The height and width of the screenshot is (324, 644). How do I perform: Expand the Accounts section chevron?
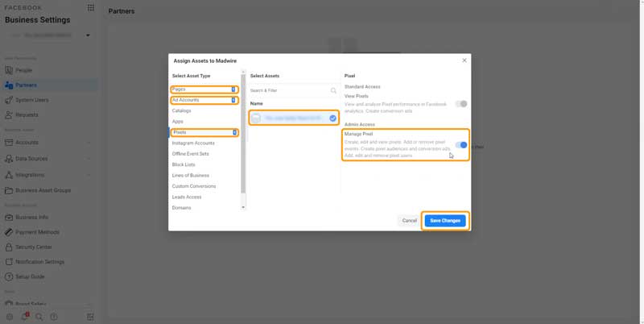(89, 143)
